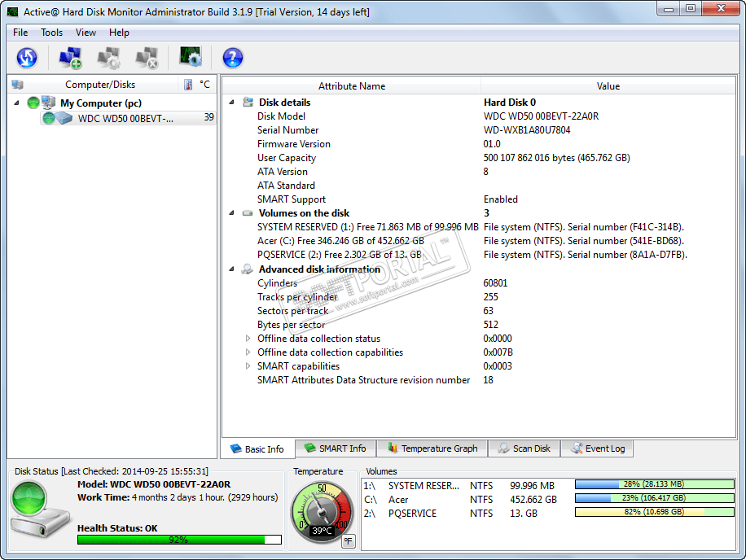Open the Tools menu
The height and width of the screenshot is (560, 746).
[x=51, y=33]
